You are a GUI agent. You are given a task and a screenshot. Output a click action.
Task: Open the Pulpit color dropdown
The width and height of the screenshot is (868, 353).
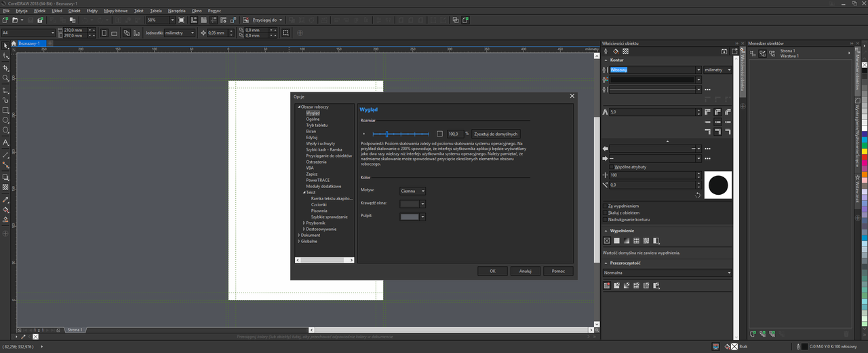pos(413,217)
